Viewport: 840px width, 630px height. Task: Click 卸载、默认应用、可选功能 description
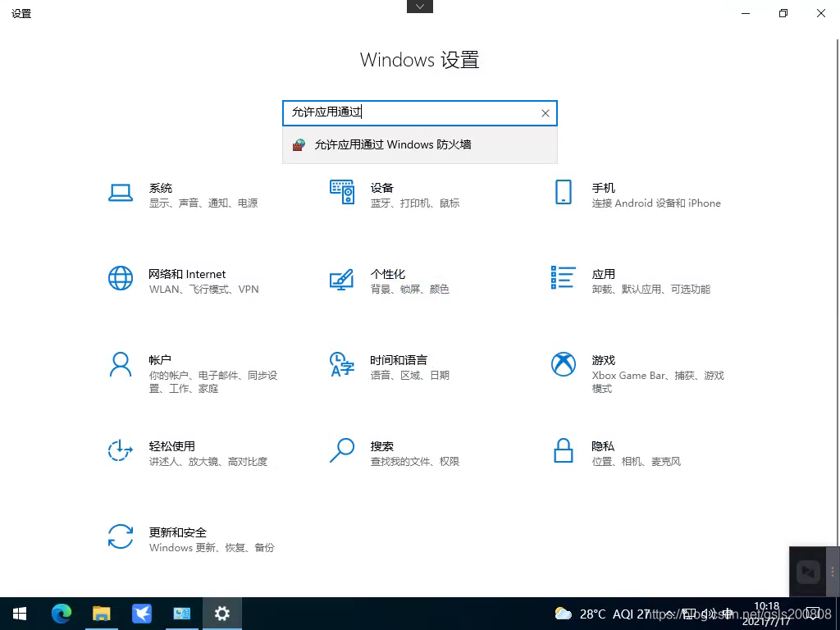651,290
